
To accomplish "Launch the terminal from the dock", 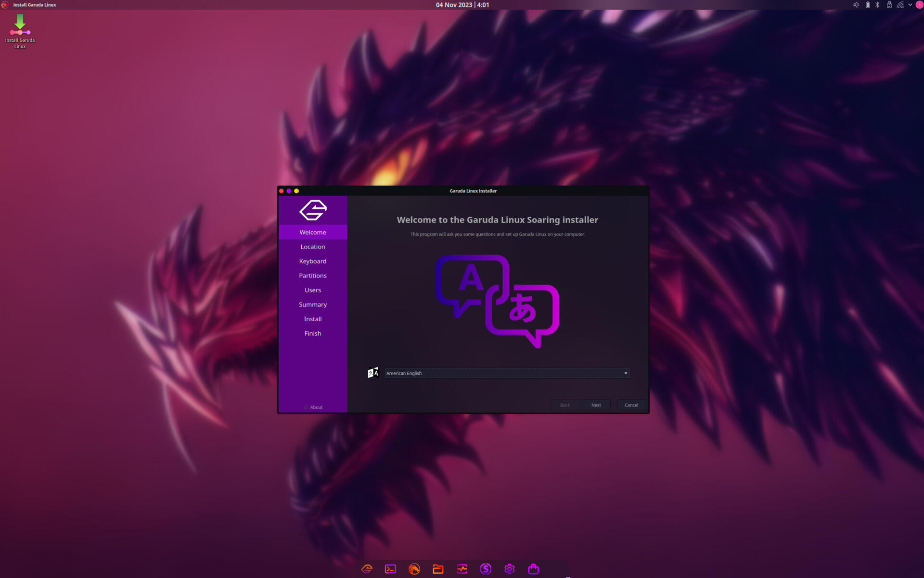I will [x=390, y=569].
